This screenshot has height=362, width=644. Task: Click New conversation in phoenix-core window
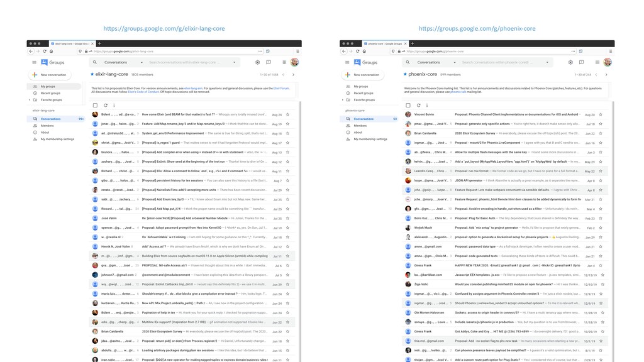(x=363, y=75)
